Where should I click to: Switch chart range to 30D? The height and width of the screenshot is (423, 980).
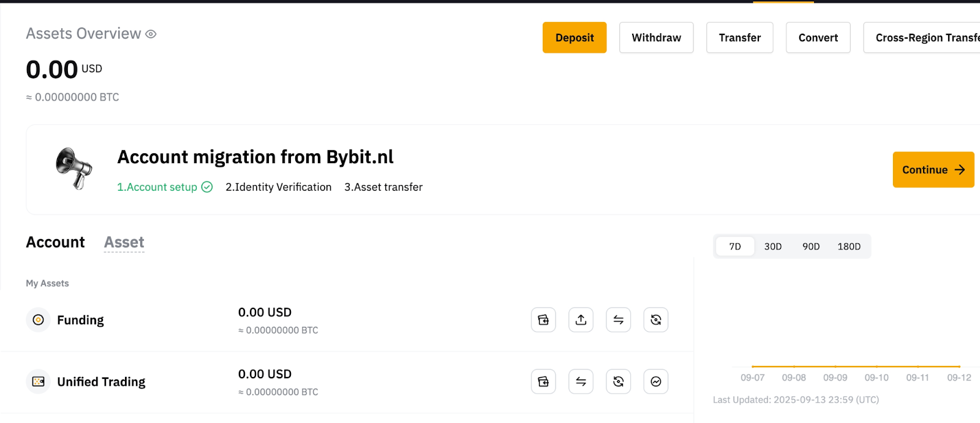click(x=773, y=246)
